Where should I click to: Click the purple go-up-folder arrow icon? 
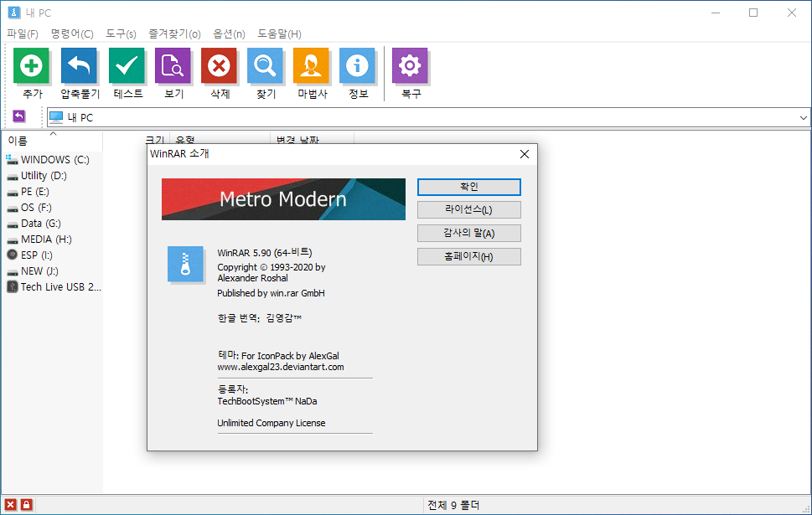(19, 116)
